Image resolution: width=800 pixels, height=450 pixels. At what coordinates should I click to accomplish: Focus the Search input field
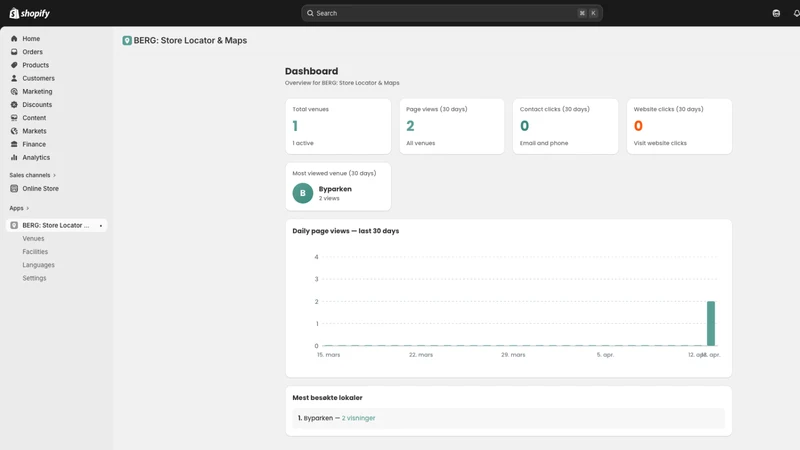pyautogui.click(x=452, y=13)
